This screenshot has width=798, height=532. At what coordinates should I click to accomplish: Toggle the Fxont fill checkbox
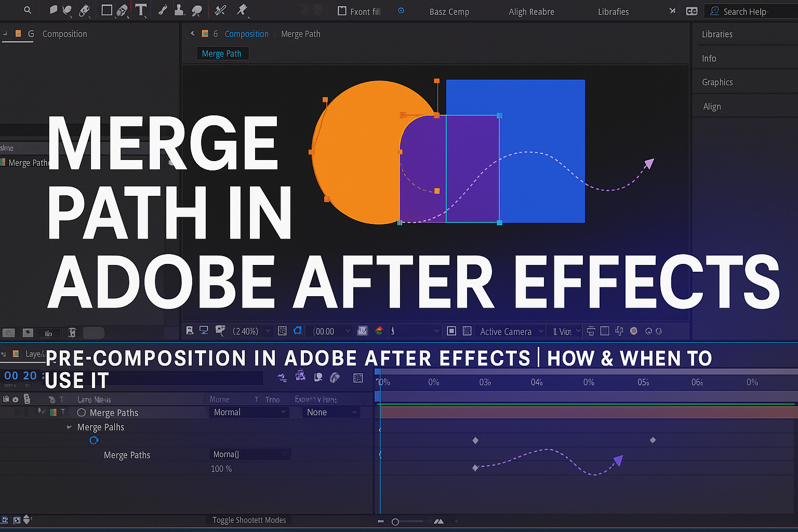pyautogui.click(x=342, y=10)
